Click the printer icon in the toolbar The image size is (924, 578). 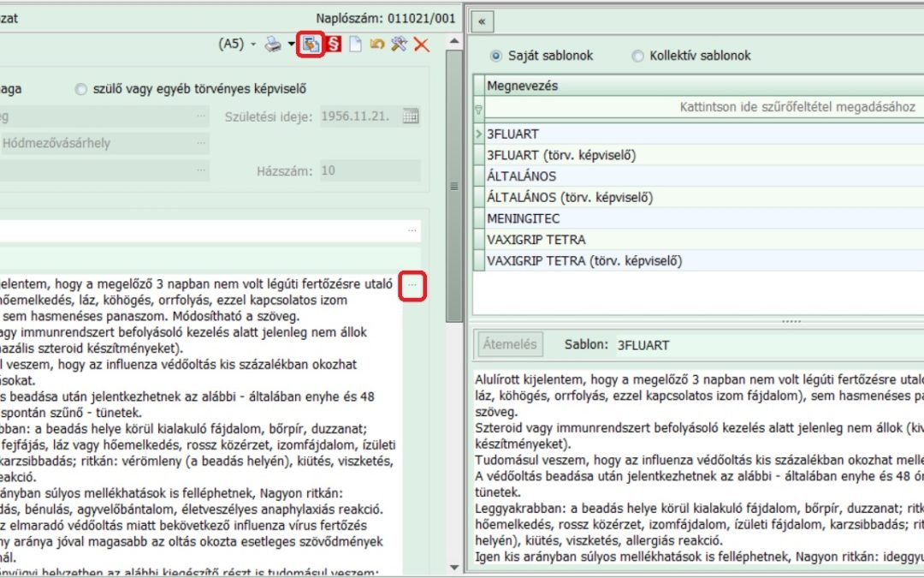point(273,45)
